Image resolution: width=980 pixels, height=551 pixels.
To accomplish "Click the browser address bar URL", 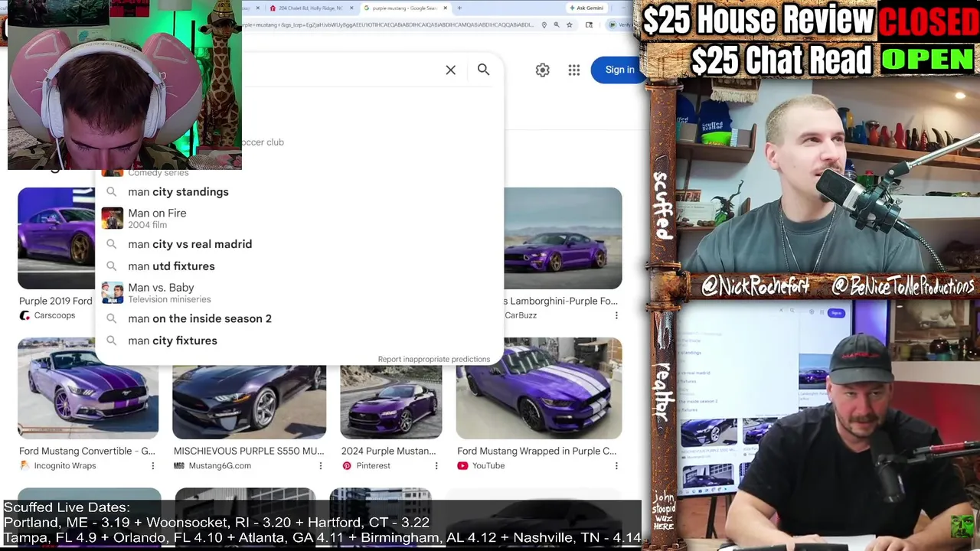I will (387, 24).
